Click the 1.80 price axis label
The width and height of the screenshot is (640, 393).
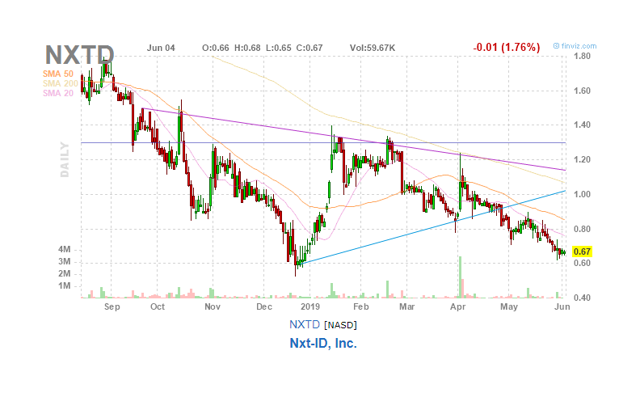(x=582, y=56)
